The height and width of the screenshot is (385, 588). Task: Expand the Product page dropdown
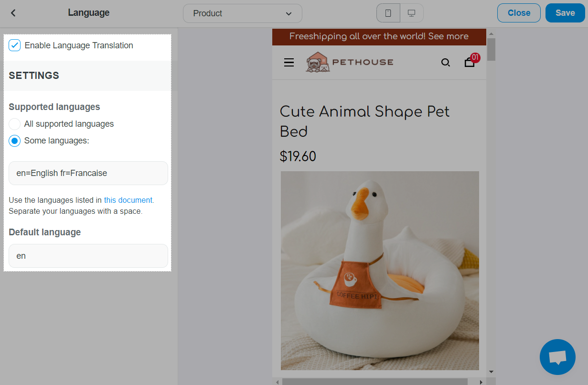pos(242,13)
